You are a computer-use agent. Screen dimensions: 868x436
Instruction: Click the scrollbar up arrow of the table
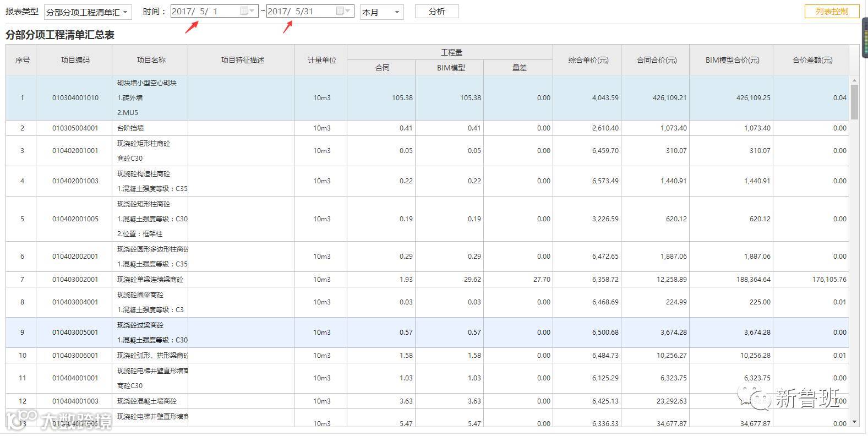[854, 81]
